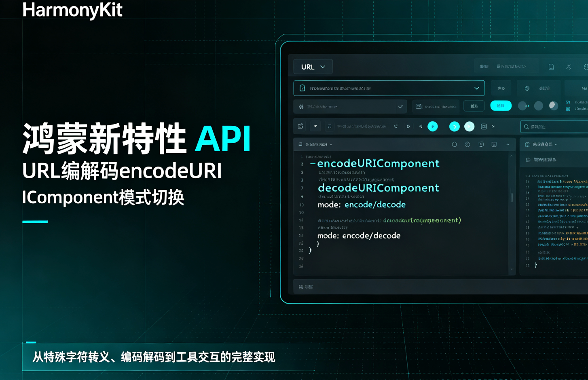Viewport: 588px width, 380px height.
Task: Click the icon in the bottom status bar
Action: [301, 287]
